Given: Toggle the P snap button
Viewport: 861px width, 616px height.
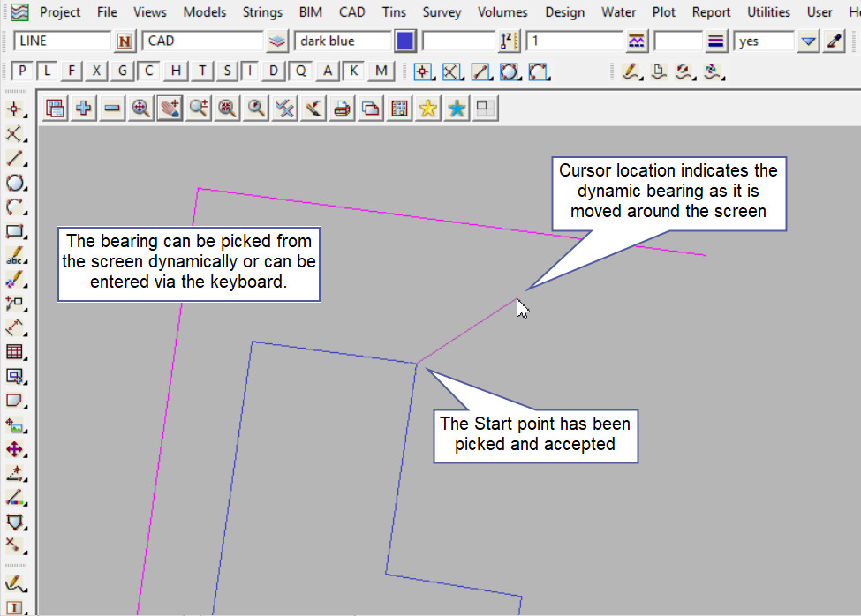Looking at the screenshot, I should pyautogui.click(x=22, y=71).
